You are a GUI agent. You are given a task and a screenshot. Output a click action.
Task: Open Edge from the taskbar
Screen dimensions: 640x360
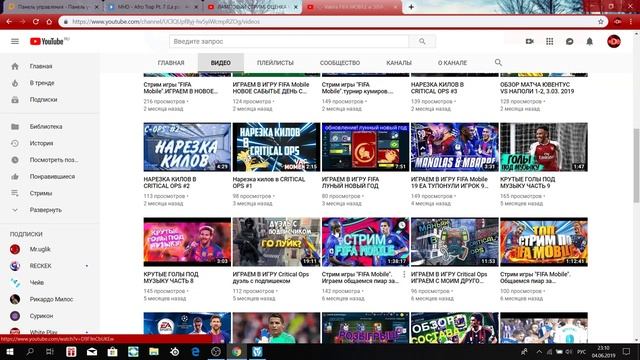coord(196,351)
